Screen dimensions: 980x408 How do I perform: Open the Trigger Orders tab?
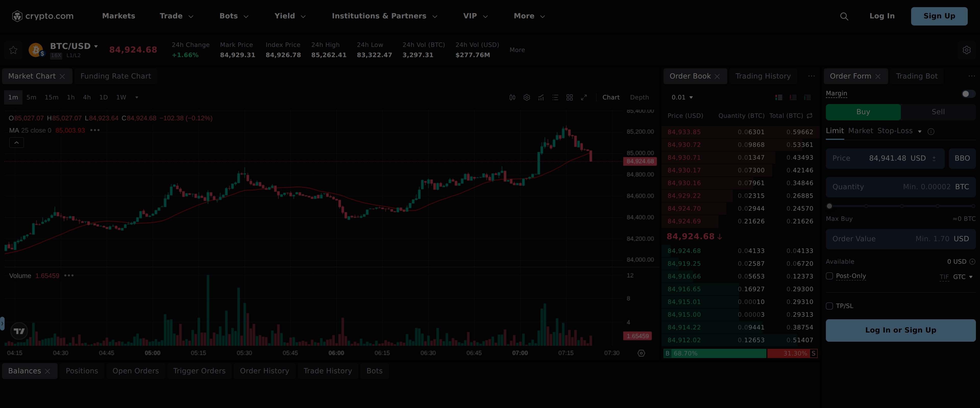(x=199, y=371)
